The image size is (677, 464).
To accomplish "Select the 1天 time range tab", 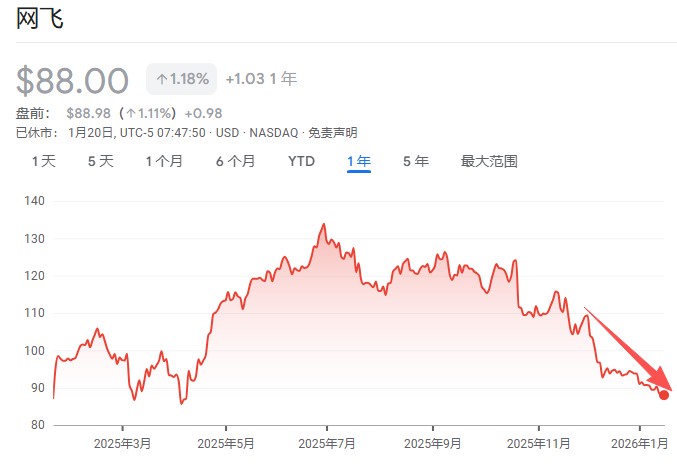I will tap(44, 161).
